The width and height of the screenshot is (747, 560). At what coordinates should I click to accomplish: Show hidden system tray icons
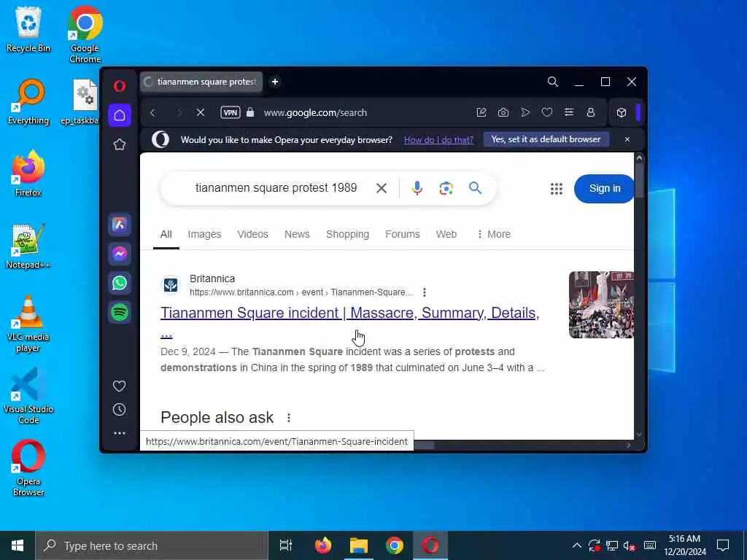click(x=576, y=545)
